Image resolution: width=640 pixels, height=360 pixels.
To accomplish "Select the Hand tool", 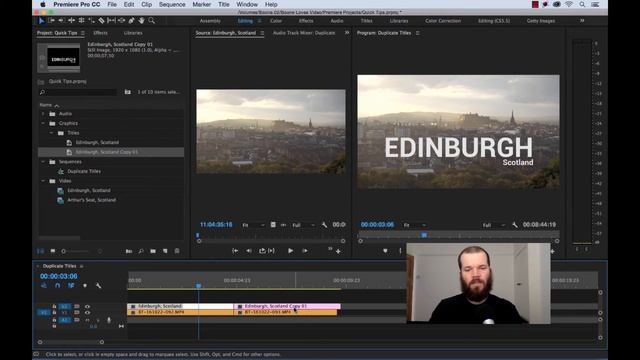I will click(x=141, y=20).
